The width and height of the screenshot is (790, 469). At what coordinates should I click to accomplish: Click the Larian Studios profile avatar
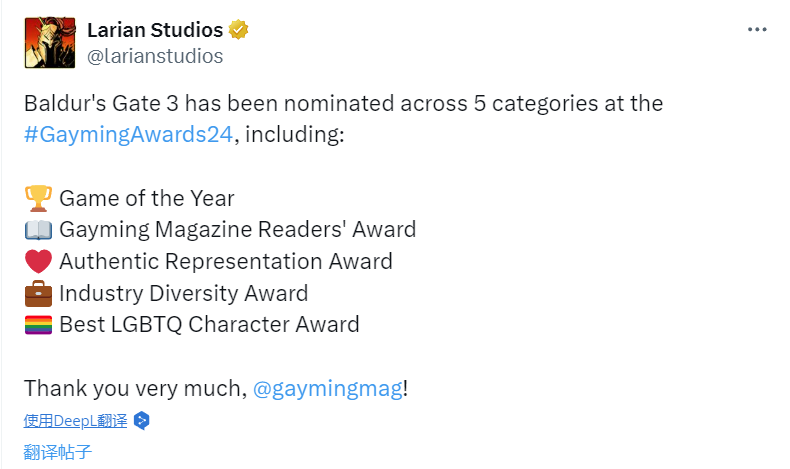[x=47, y=42]
